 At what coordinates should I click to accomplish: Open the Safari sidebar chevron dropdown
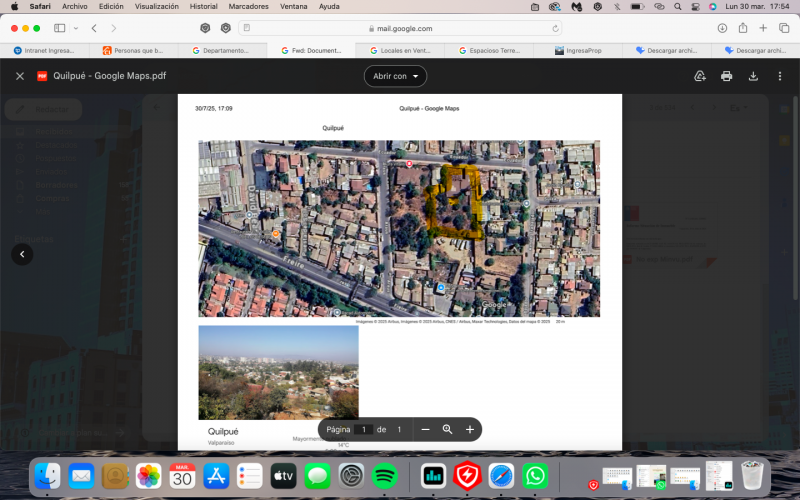pos(75,28)
